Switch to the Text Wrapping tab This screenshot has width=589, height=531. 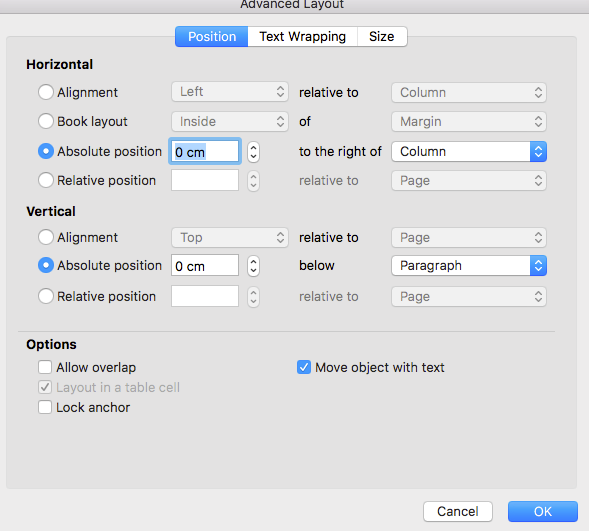coord(302,36)
